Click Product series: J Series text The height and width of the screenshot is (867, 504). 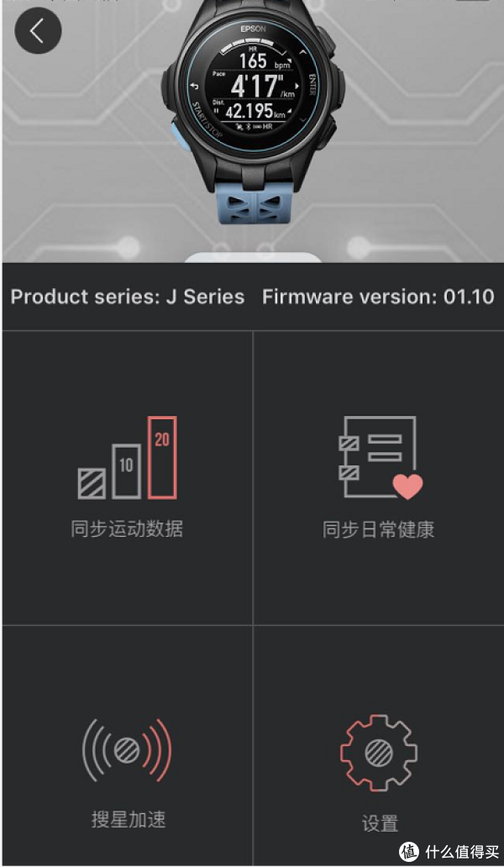[128, 297]
